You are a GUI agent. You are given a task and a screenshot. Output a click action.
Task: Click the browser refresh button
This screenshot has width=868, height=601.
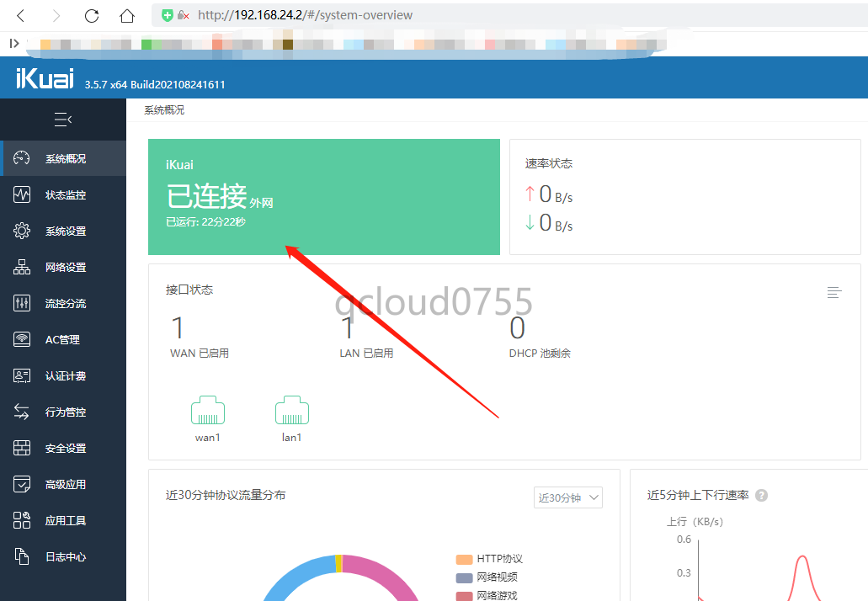pos(92,16)
